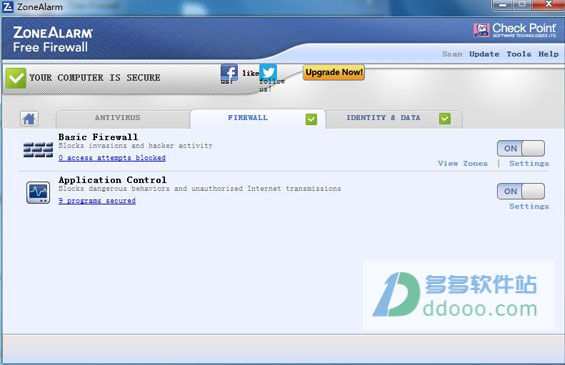Click the Identity & Data green check icon

(x=445, y=119)
